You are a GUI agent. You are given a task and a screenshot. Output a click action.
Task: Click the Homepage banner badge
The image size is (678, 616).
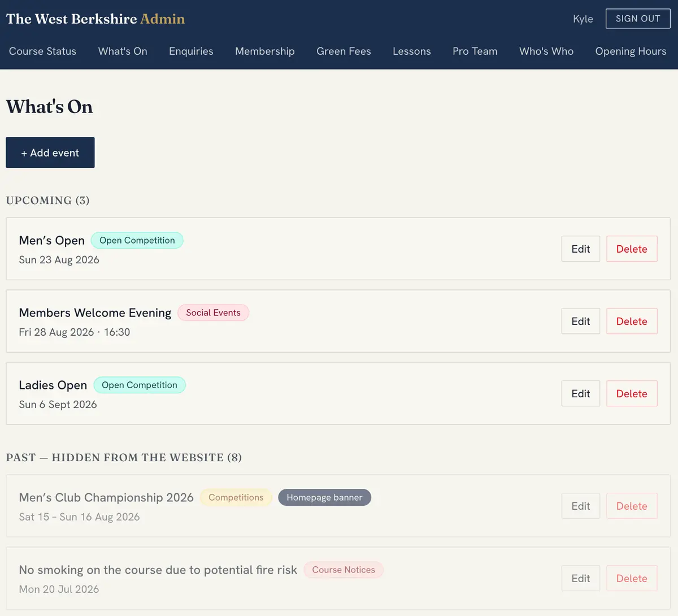pos(324,497)
